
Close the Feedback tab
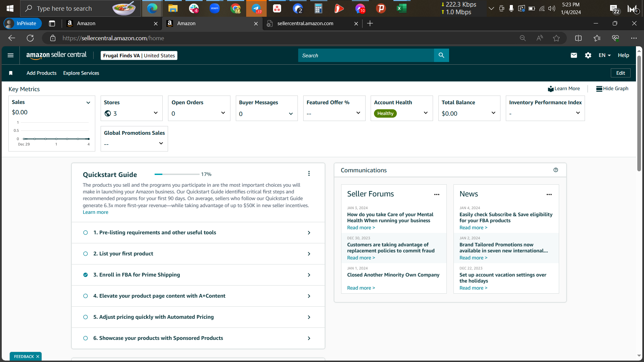[x=38, y=357]
